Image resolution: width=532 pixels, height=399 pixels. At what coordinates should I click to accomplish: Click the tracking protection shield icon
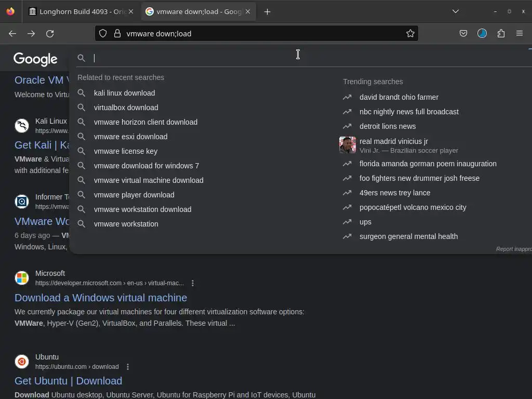(103, 33)
